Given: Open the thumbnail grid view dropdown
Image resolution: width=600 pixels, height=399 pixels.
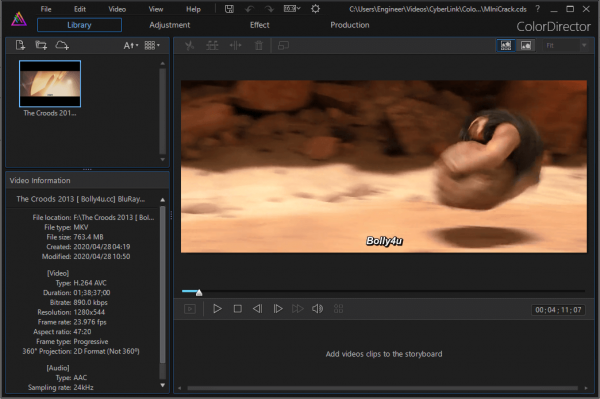Looking at the screenshot, I should pos(152,46).
